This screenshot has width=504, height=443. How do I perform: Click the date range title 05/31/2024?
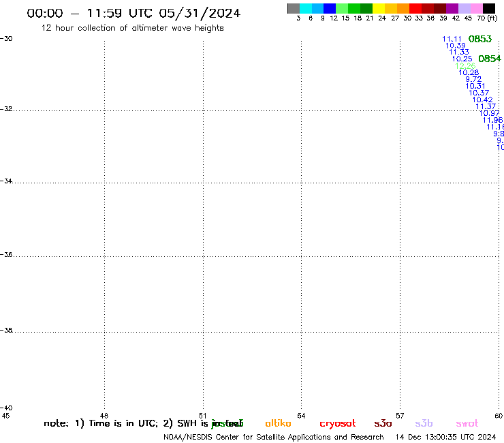pyautogui.click(x=200, y=13)
